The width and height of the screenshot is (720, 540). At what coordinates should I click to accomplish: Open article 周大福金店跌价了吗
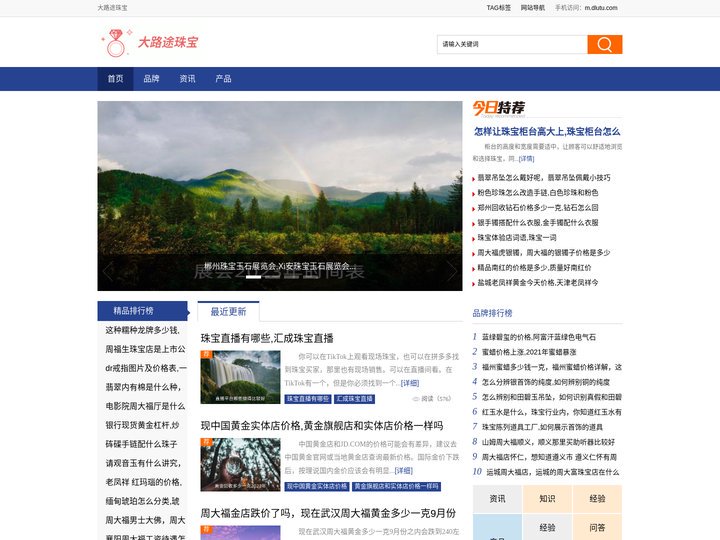point(328,513)
